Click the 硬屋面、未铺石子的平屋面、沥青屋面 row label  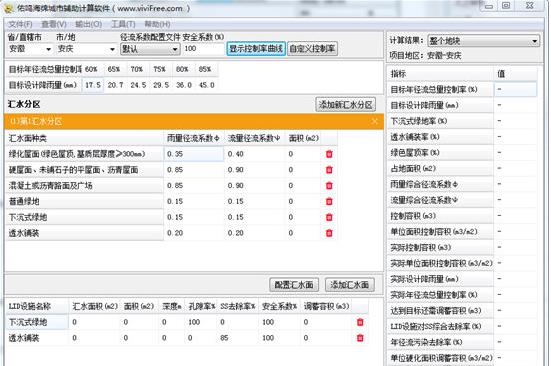[x=84, y=170]
